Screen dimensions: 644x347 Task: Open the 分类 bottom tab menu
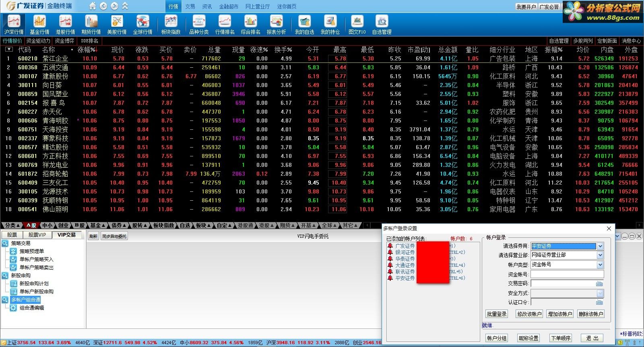coord(11,225)
